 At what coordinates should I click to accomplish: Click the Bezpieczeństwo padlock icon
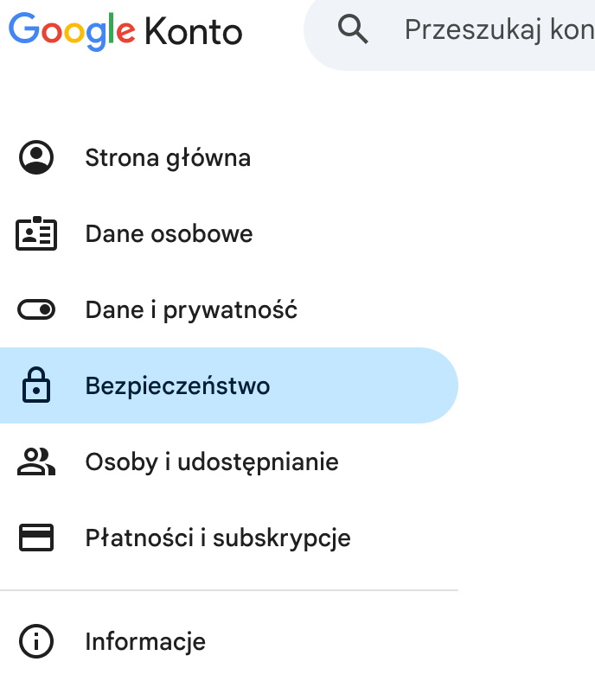35,385
